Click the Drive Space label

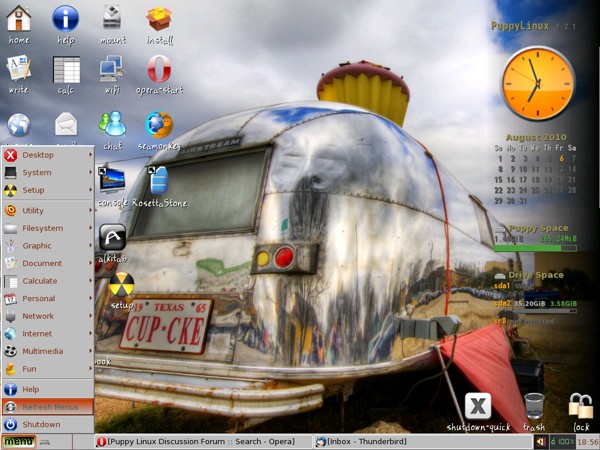click(536, 275)
